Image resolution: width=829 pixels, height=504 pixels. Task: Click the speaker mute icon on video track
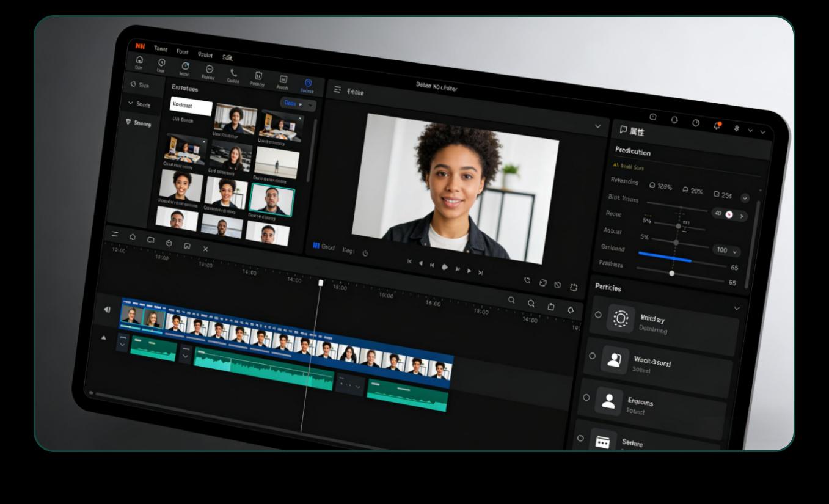pyautogui.click(x=108, y=310)
